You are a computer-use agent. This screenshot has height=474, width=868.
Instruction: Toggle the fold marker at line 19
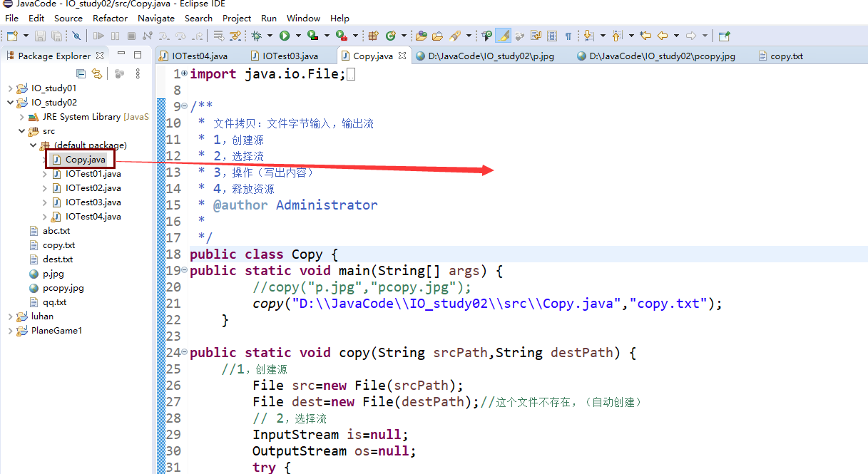[185, 270]
